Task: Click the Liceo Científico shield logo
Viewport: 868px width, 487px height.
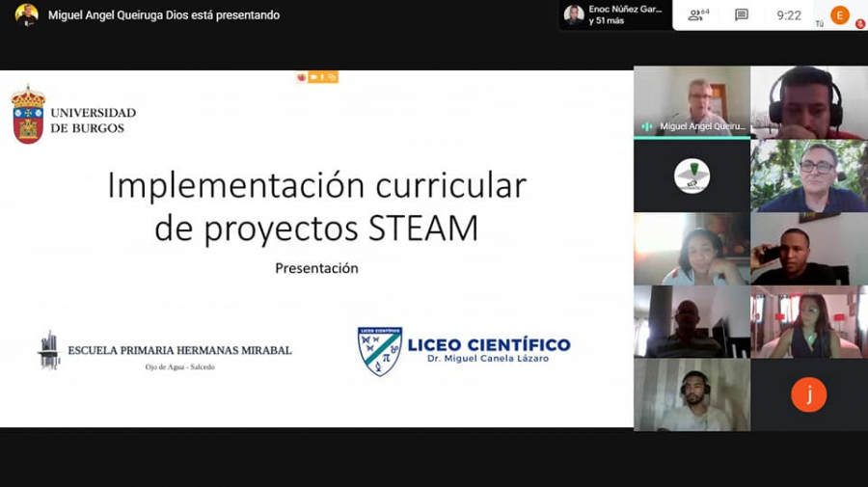Action: click(x=379, y=350)
